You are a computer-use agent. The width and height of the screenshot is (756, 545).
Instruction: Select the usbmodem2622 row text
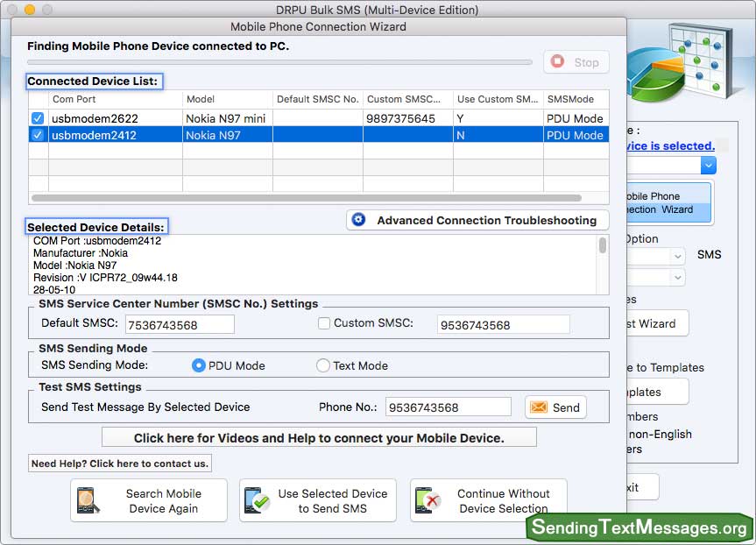point(95,118)
